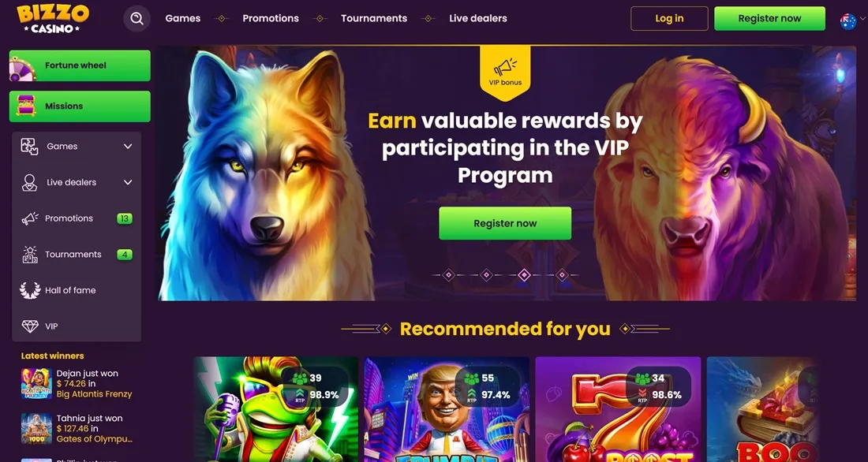Expand the Games sidebar chevron
868x462 pixels.
point(128,147)
